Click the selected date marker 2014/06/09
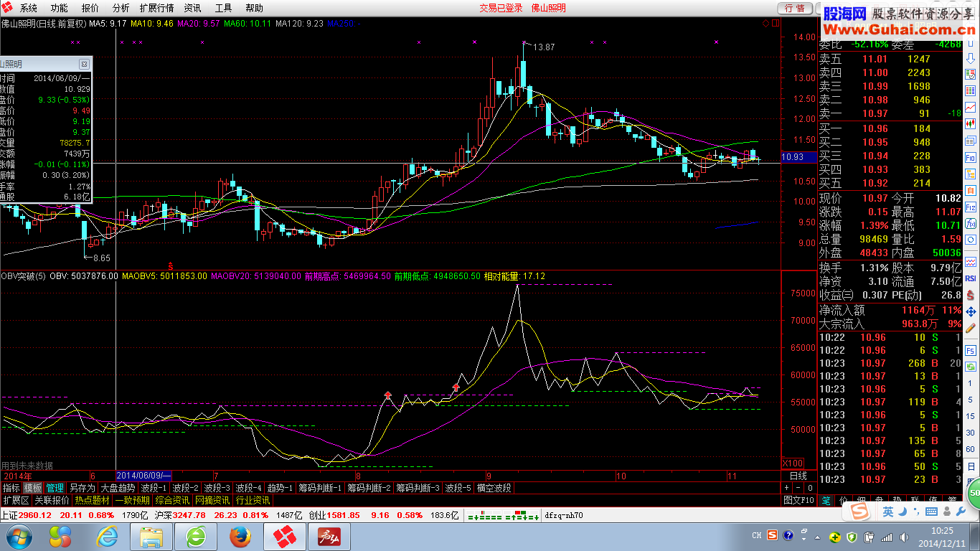Screen dimensions: 980x551 pyautogui.click(x=143, y=476)
